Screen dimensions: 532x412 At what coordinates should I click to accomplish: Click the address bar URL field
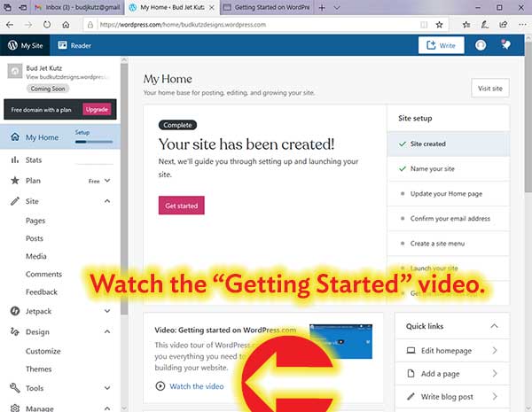258,25
